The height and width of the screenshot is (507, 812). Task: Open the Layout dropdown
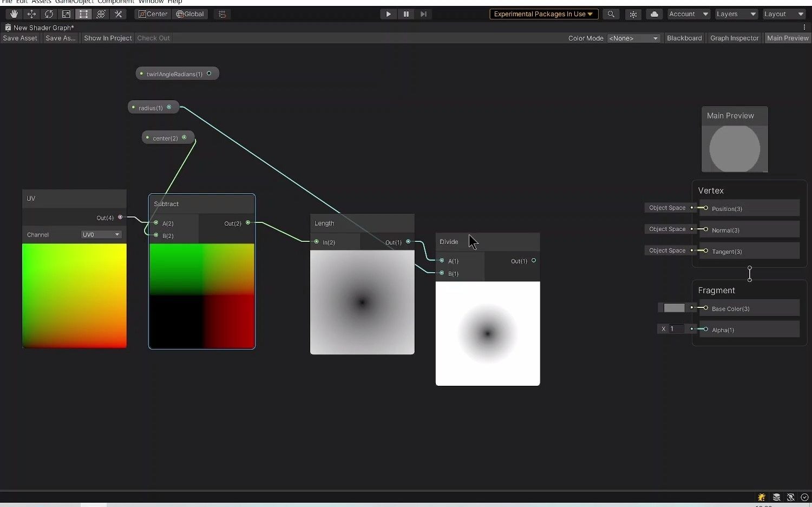coord(783,14)
